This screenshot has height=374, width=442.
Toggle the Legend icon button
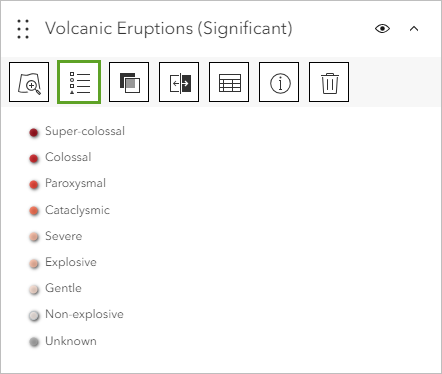click(79, 82)
